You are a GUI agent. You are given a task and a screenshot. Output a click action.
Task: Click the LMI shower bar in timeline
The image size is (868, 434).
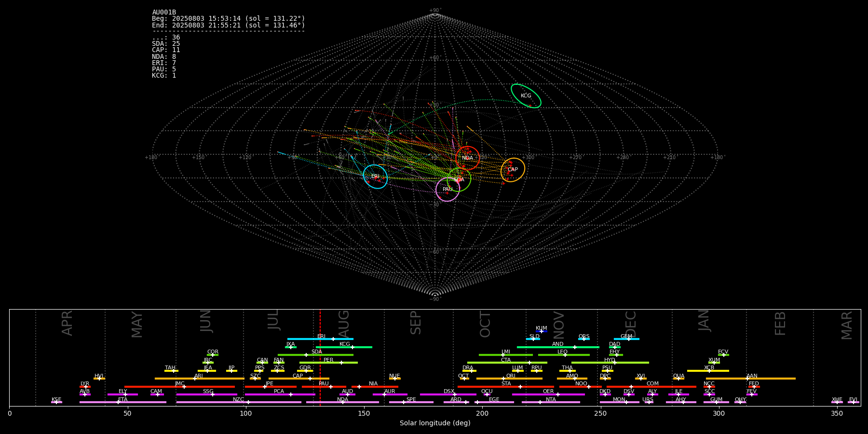click(506, 355)
